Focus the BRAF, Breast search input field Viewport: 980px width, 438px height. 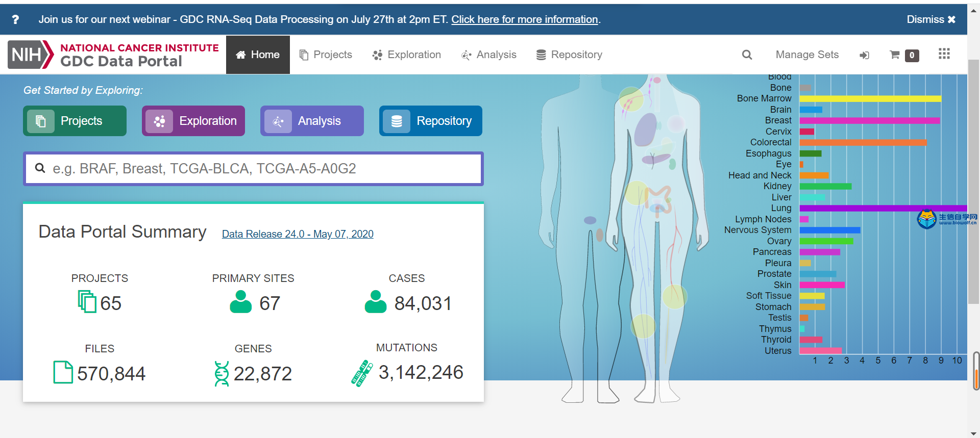(x=253, y=169)
